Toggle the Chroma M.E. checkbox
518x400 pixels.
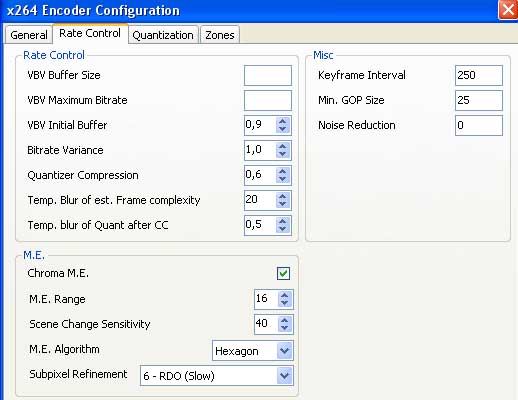(283, 273)
